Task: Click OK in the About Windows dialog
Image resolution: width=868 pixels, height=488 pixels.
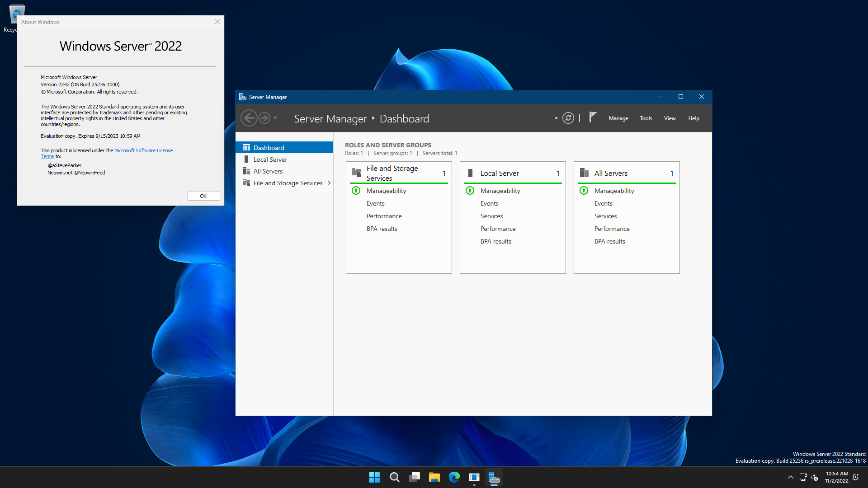Action: point(203,196)
